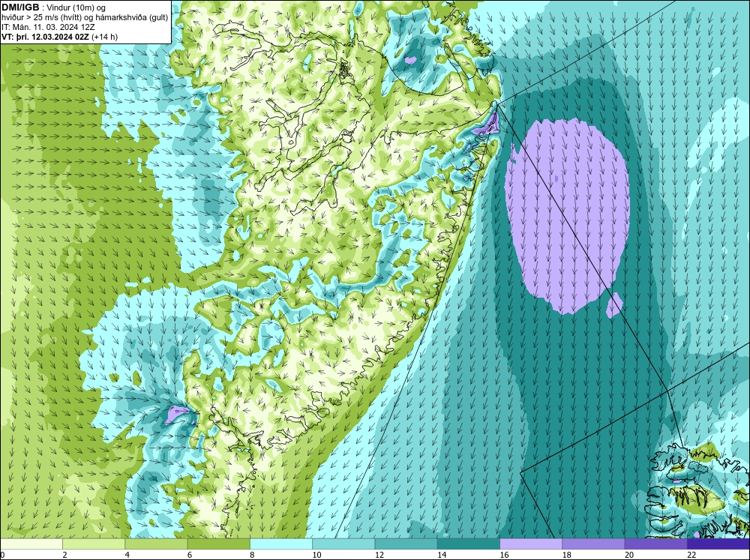
Task: Click the darkest purple legend swatch above 22
Action: coord(718,544)
